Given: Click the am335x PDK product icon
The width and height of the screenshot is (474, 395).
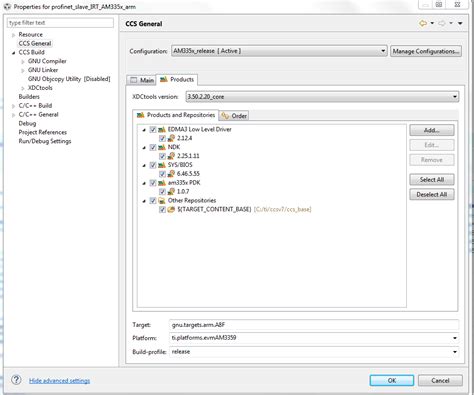Looking at the screenshot, I should click(x=162, y=183).
